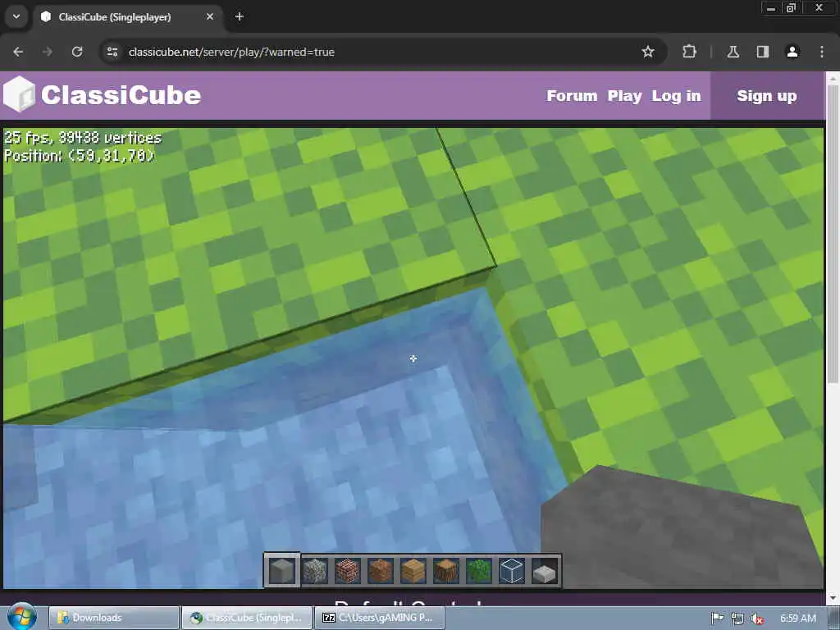Expand the tab search dropdown
The height and width of the screenshot is (630, 840).
pos(16,16)
